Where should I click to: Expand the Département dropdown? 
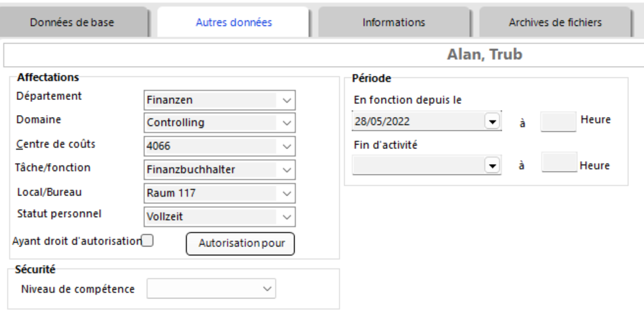coord(286,100)
